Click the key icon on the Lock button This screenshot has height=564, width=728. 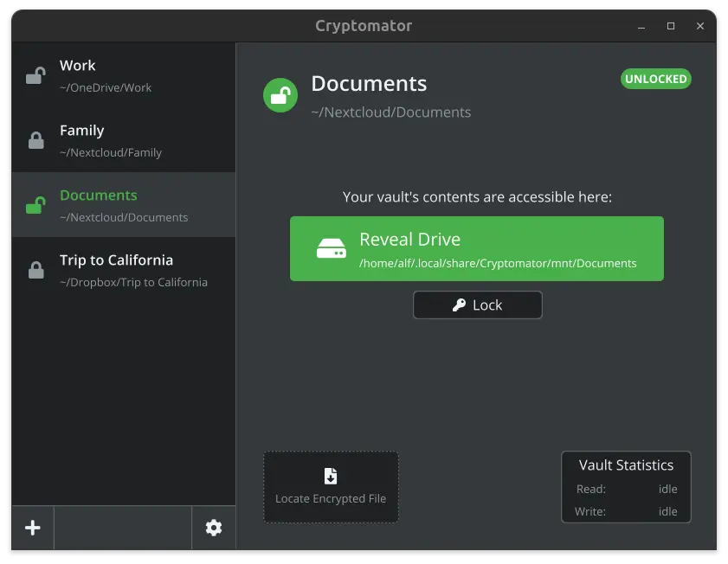[459, 304]
